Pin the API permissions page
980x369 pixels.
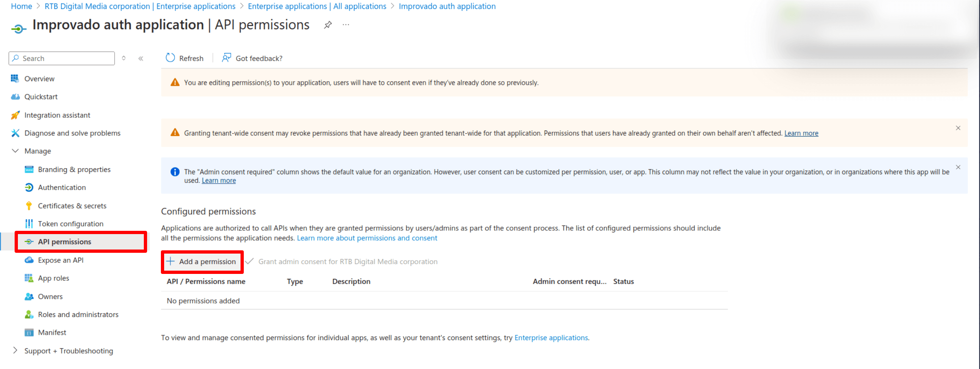coord(328,25)
